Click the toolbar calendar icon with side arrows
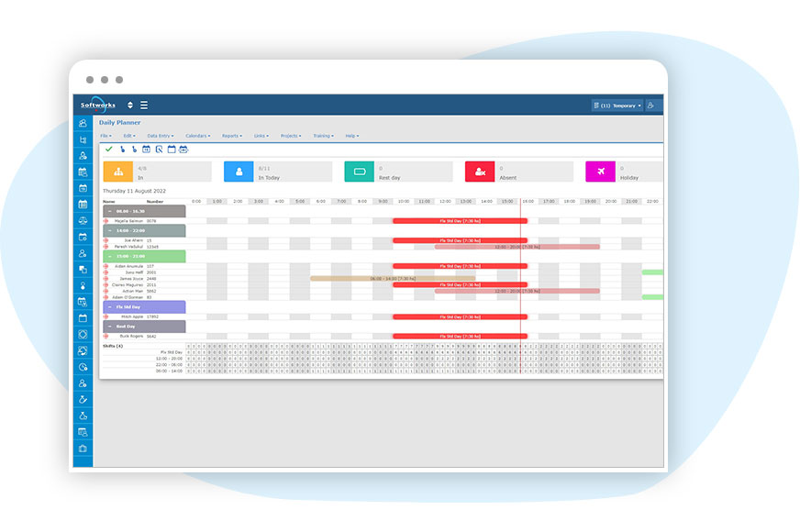Image resolution: width=800 pixels, height=532 pixels. point(183,150)
